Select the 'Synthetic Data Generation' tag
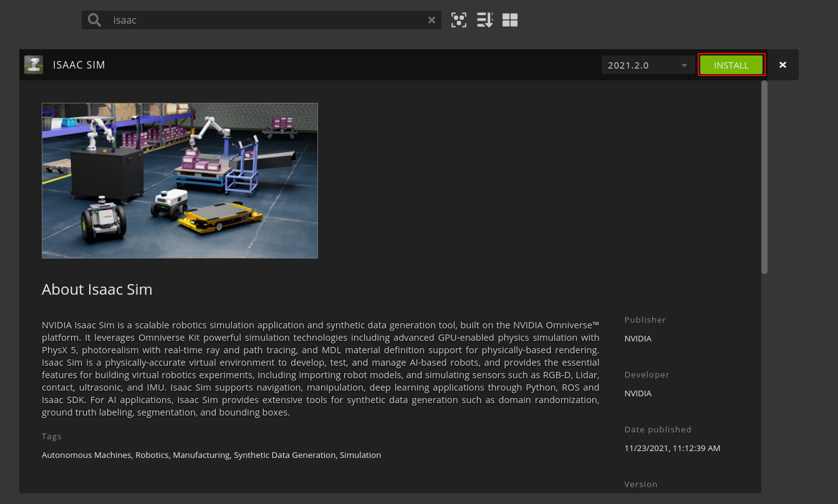 tap(284, 455)
